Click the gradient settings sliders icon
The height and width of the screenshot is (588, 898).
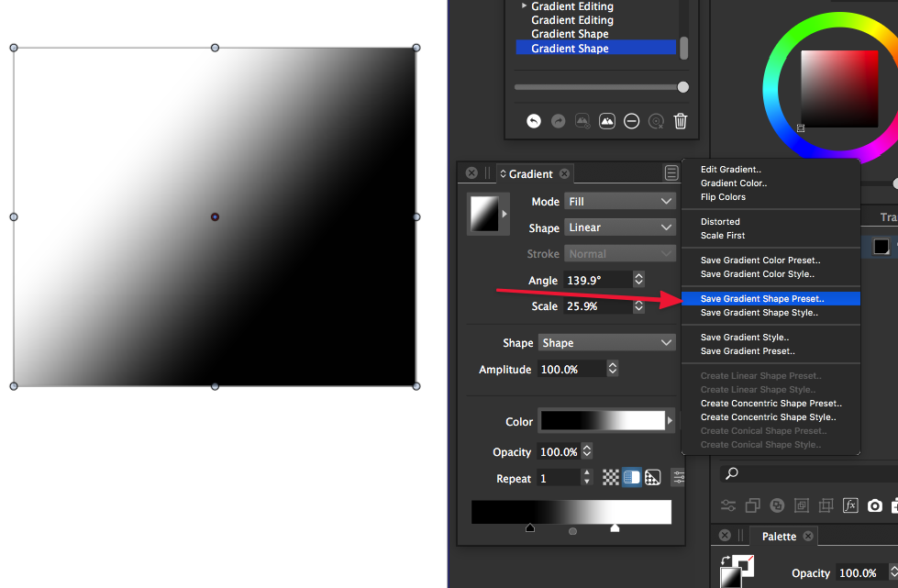pyautogui.click(x=679, y=477)
